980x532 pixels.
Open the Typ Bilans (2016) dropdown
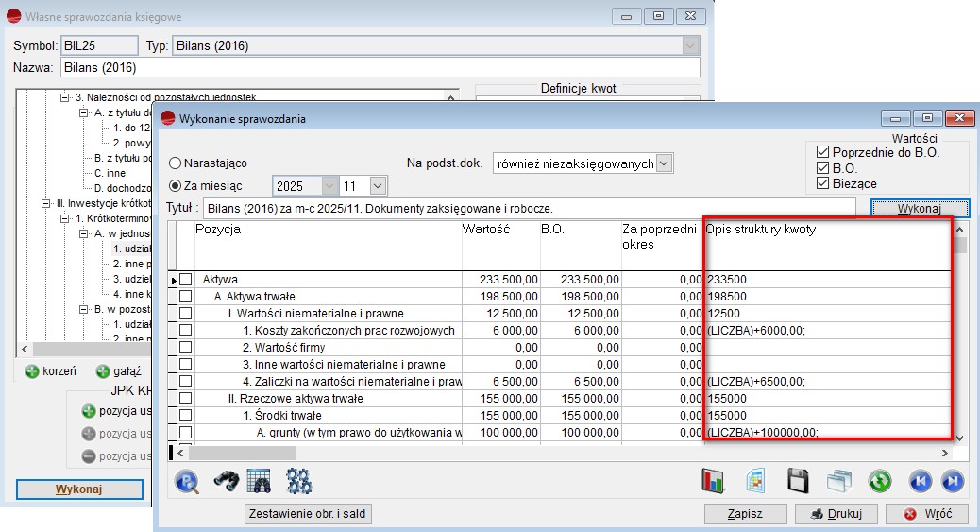[x=691, y=45]
